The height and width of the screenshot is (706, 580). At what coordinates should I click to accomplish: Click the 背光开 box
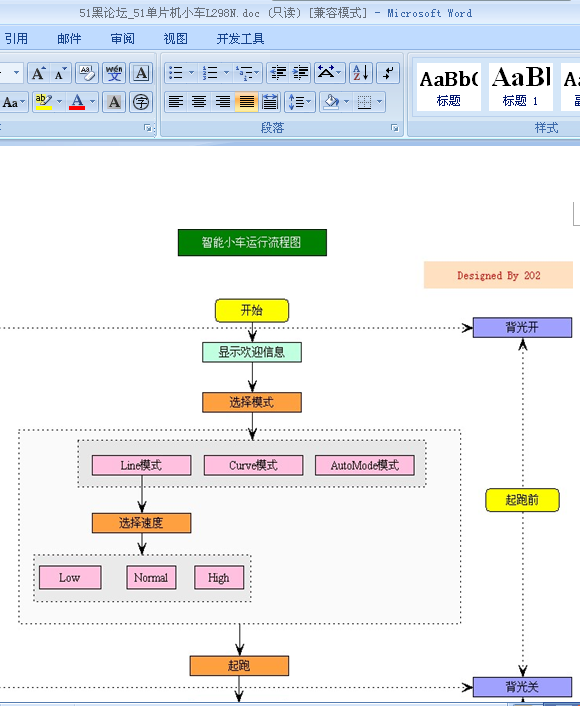pos(522,327)
